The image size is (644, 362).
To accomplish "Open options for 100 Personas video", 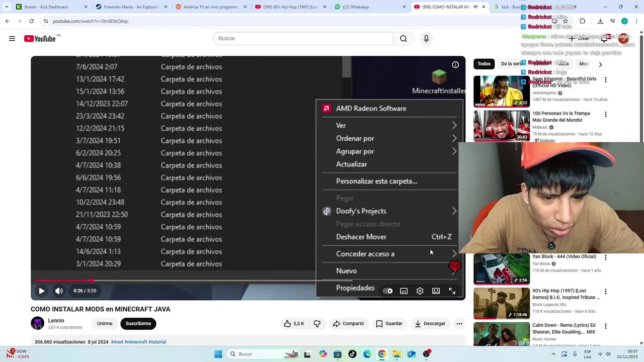I will tap(606, 114).
